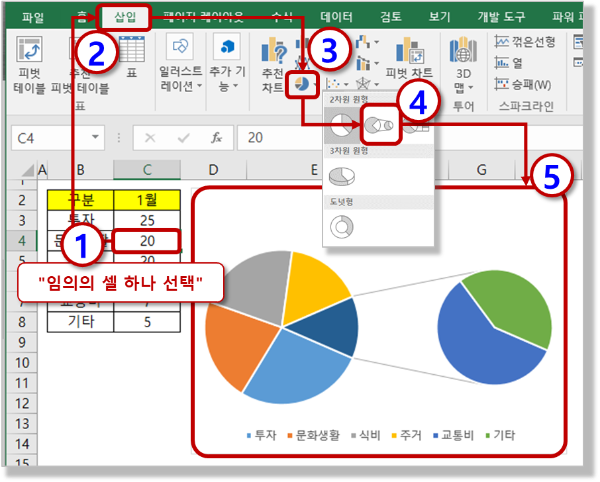This screenshot has width=600, height=482.
Task: Click the 기타 legend entry
Action: [500, 435]
